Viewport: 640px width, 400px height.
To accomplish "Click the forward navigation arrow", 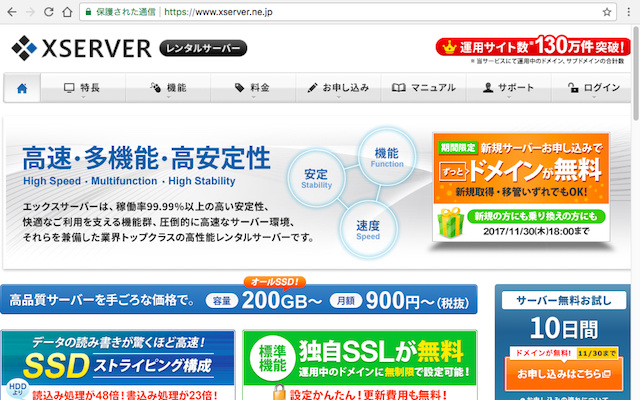I will (39, 12).
